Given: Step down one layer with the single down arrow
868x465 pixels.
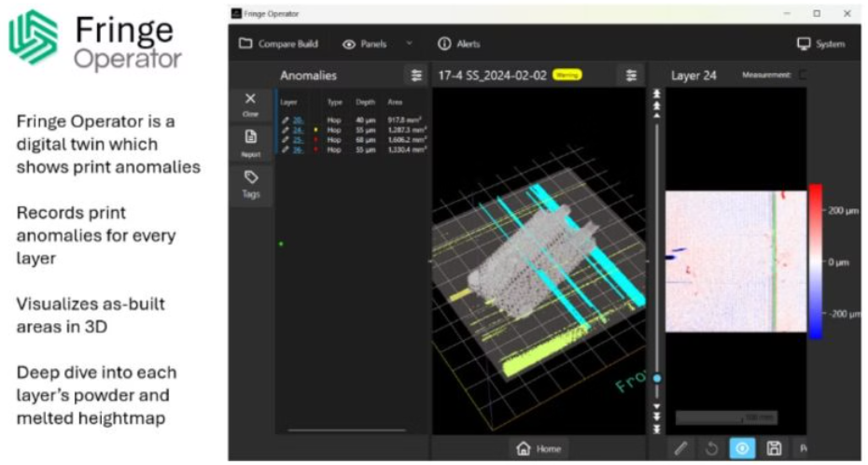Looking at the screenshot, I should click(656, 406).
